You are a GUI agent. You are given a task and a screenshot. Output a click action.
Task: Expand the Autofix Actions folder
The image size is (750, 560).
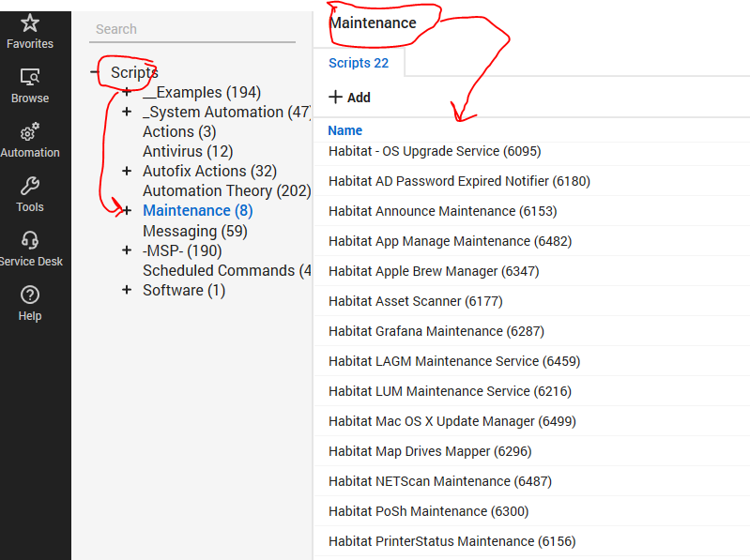pos(127,172)
